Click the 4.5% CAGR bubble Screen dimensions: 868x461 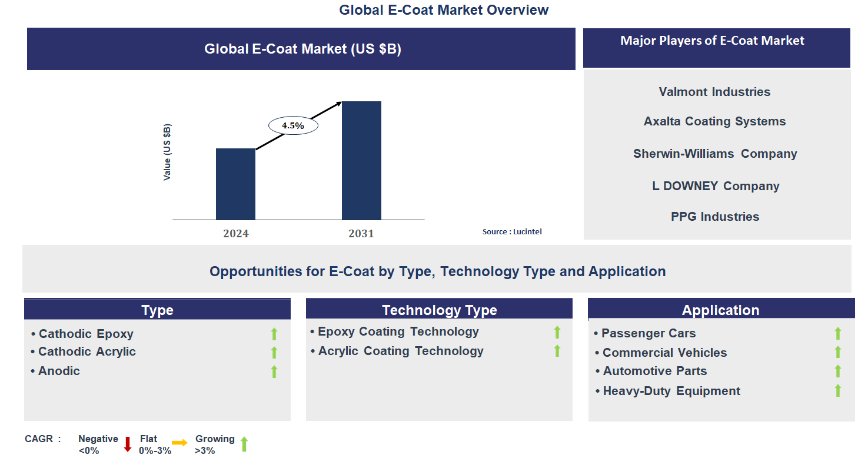tap(292, 125)
